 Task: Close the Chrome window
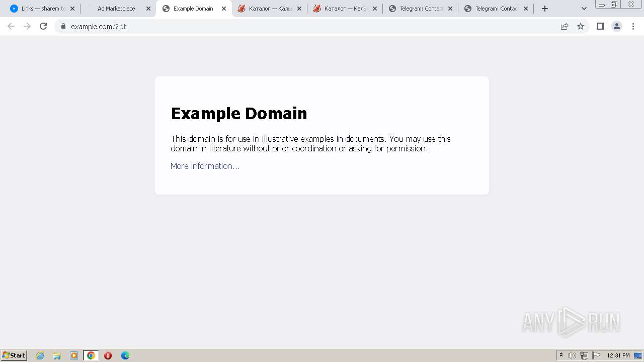(631, 4)
